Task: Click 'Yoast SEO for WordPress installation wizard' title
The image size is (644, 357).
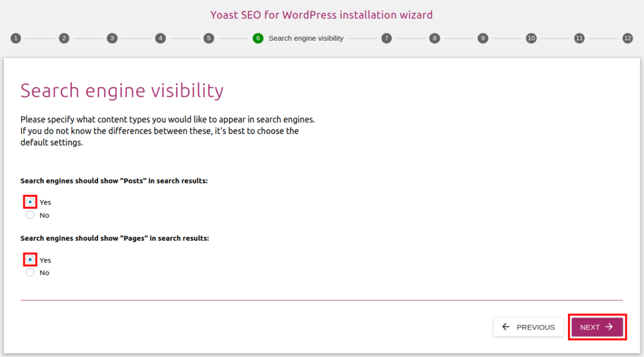Action: point(321,15)
